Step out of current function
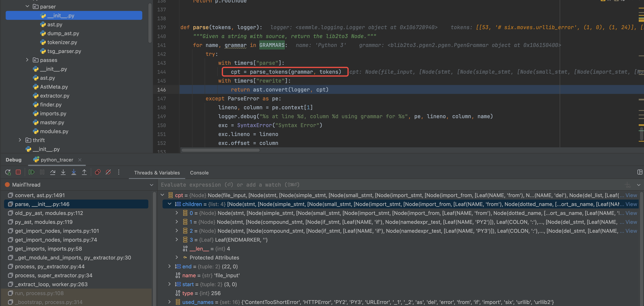644x306 pixels. (84, 172)
